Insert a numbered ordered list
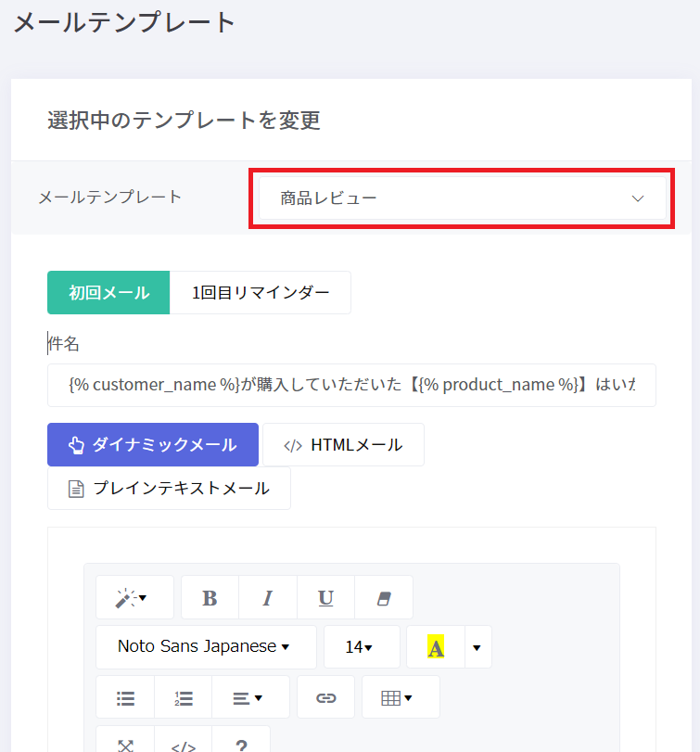The height and width of the screenshot is (752, 700). 183,698
